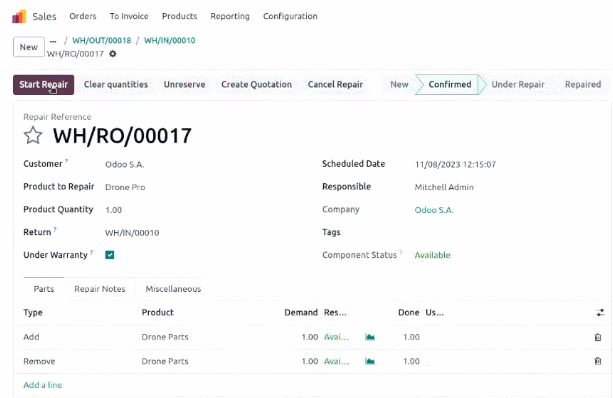Open the Configuration menu
This screenshot has width=613, height=398.
tap(290, 16)
